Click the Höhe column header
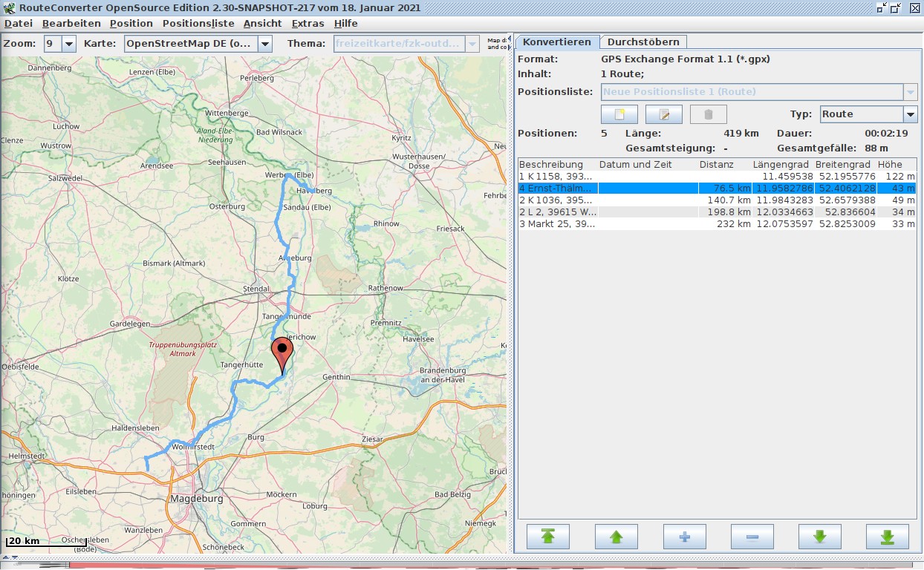This screenshot has width=924, height=570. (x=890, y=164)
